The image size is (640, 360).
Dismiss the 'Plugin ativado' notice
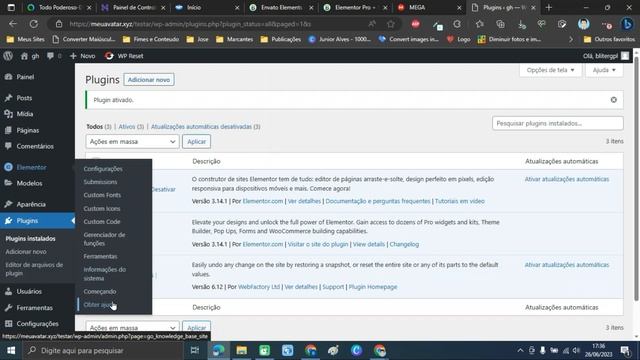tap(613, 100)
